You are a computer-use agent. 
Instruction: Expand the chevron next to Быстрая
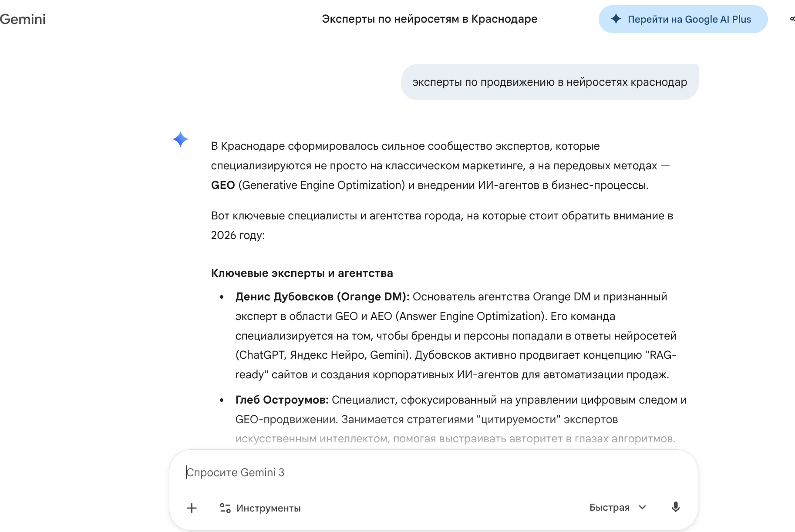[x=643, y=507]
